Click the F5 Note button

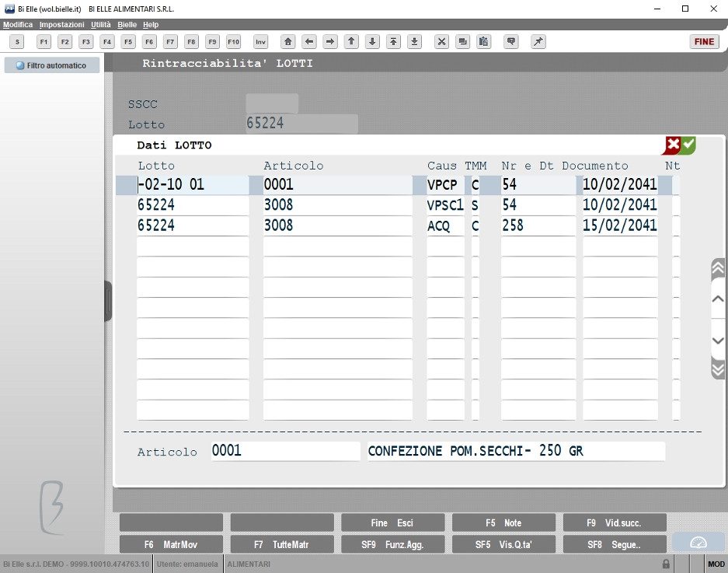(503, 522)
